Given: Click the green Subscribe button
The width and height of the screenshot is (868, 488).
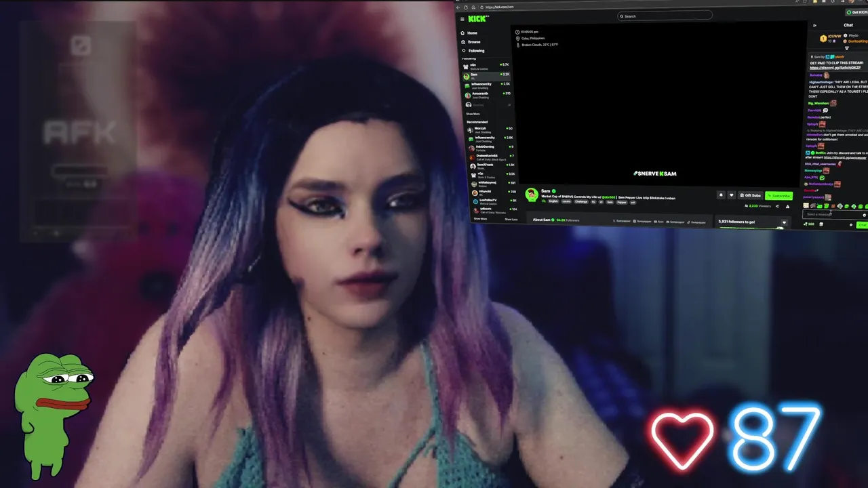Looking at the screenshot, I should (778, 196).
